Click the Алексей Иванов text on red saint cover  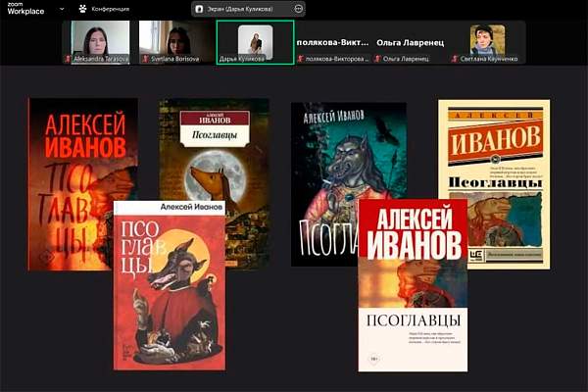click(x=191, y=207)
